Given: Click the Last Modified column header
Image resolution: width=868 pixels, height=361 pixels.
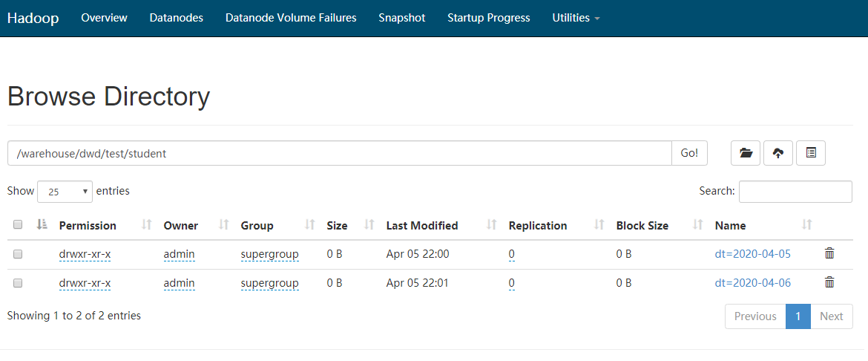Looking at the screenshot, I should 422,226.
